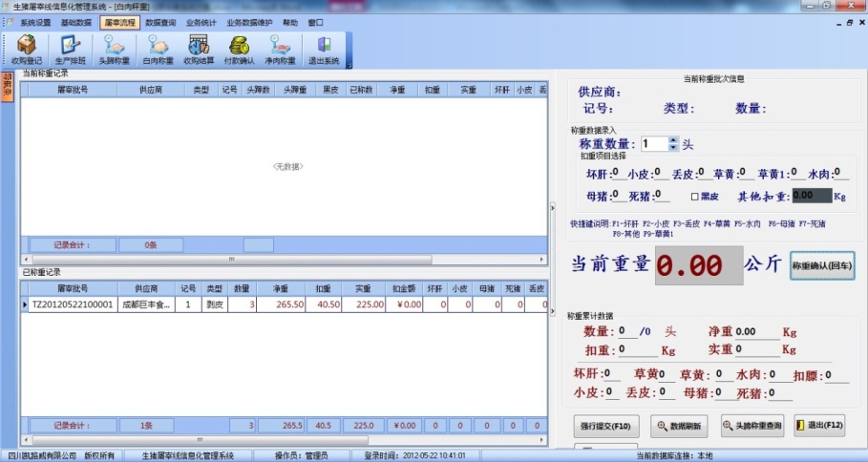Click the 小皮 deduction input field
The height and width of the screenshot is (462, 868).
tap(660, 173)
